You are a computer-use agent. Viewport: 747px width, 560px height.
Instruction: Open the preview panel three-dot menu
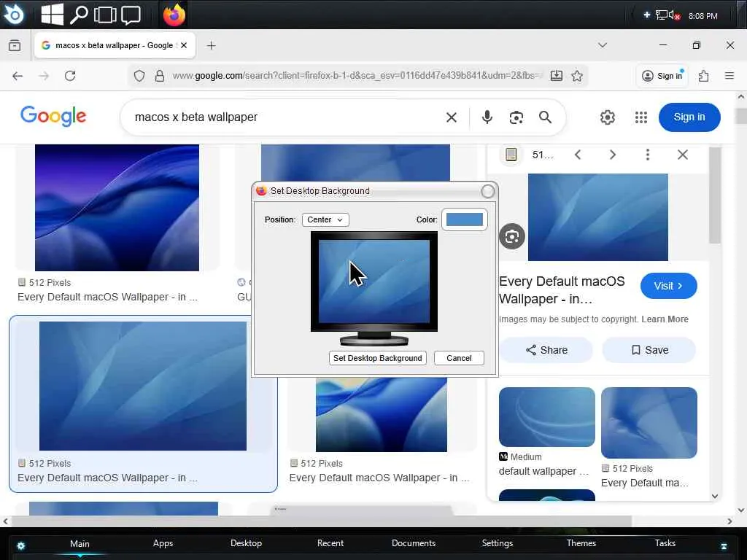[648, 155]
